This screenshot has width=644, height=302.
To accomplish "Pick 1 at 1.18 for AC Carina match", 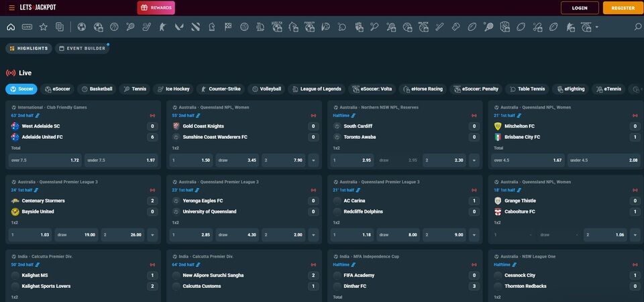I will tap(352, 235).
